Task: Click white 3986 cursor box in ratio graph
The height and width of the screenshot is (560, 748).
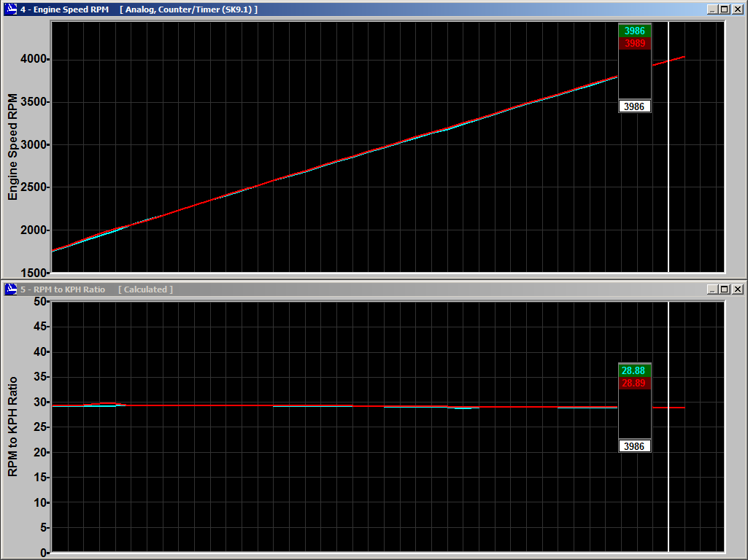Action: (x=634, y=446)
